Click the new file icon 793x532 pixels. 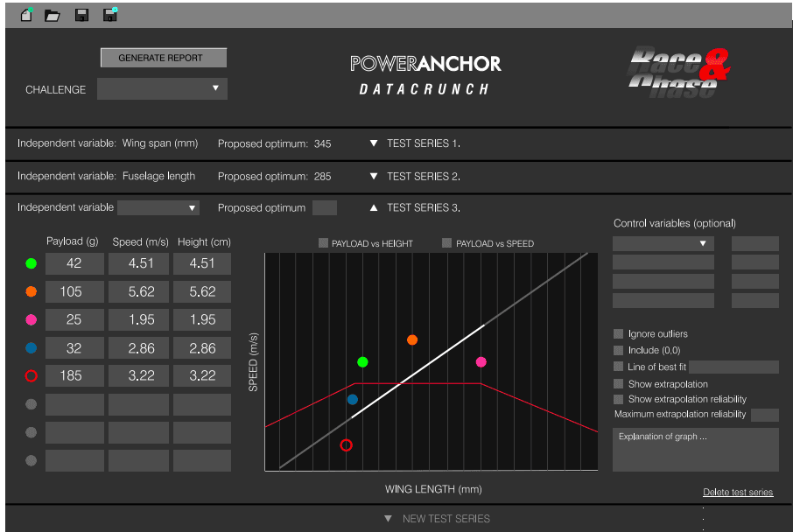26,15
